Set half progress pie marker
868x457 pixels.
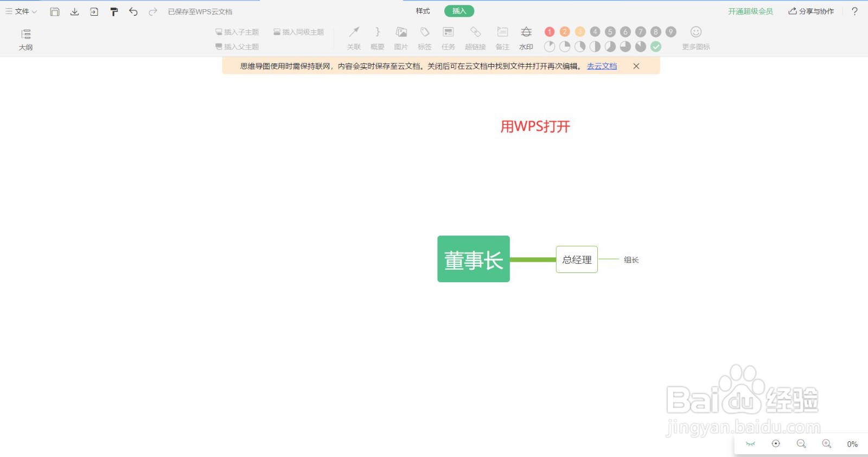pyautogui.click(x=595, y=47)
